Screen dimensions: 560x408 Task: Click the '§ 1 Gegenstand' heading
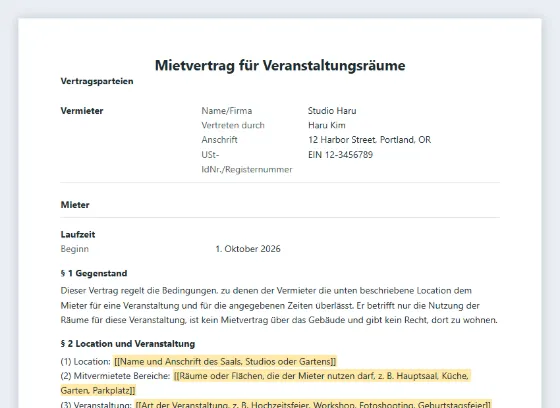(94, 273)
